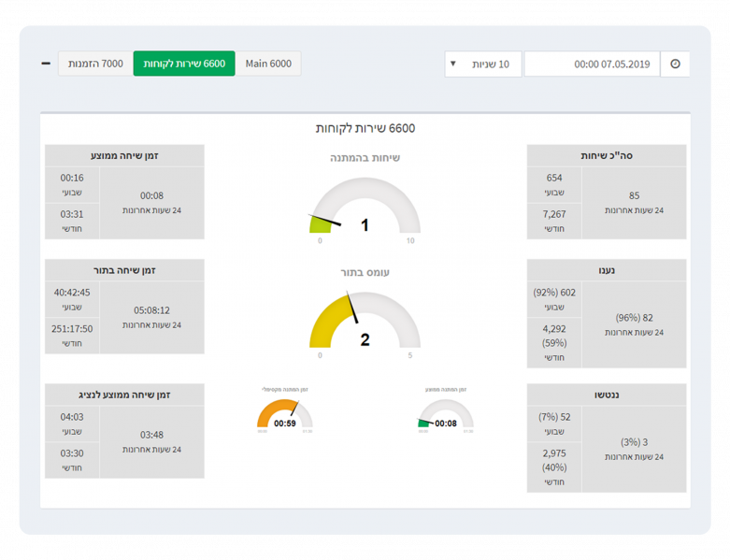Click the weekly total calls value 654

(x=554, y=178)
